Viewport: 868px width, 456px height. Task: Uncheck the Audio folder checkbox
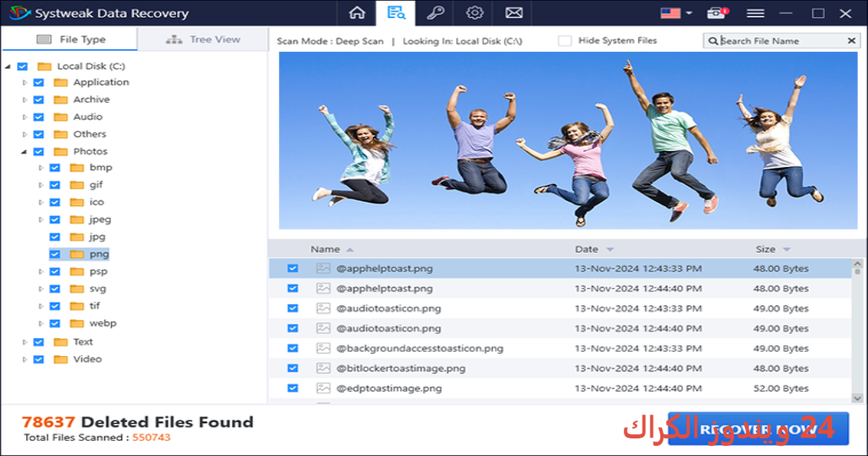(38, 117)
